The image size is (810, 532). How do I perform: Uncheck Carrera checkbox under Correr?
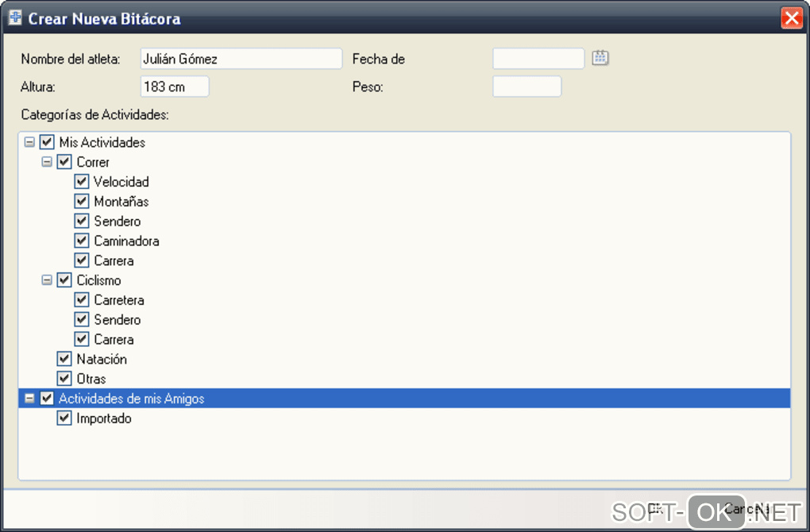tap(82, 260)
